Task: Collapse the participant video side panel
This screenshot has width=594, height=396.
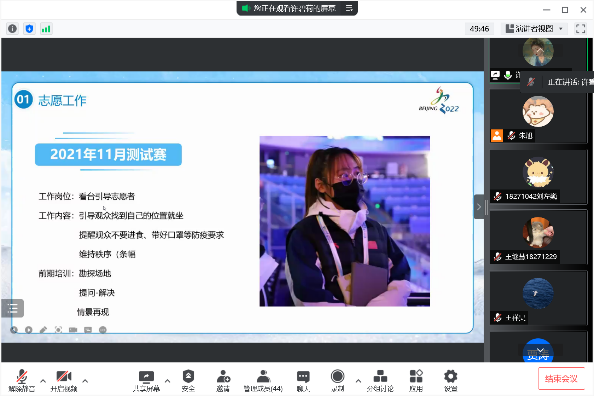Action: 479,207
